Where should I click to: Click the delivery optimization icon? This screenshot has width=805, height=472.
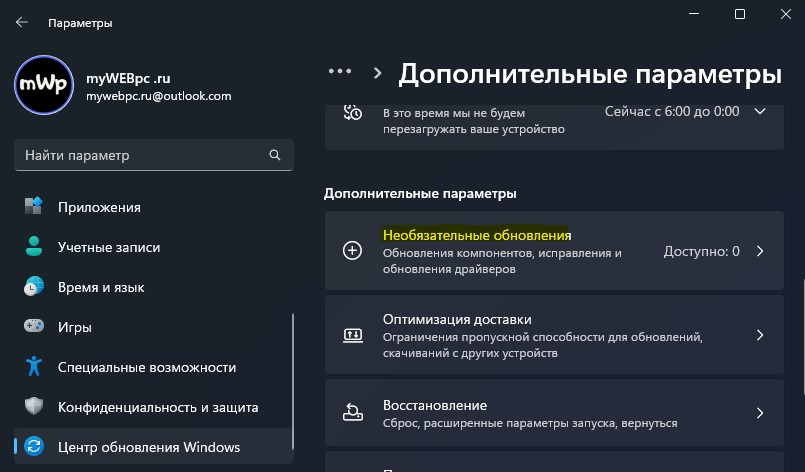[353, 335]
